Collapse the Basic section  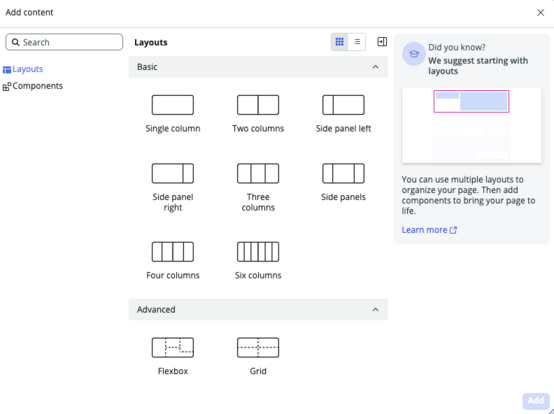[x=376, y=67]
